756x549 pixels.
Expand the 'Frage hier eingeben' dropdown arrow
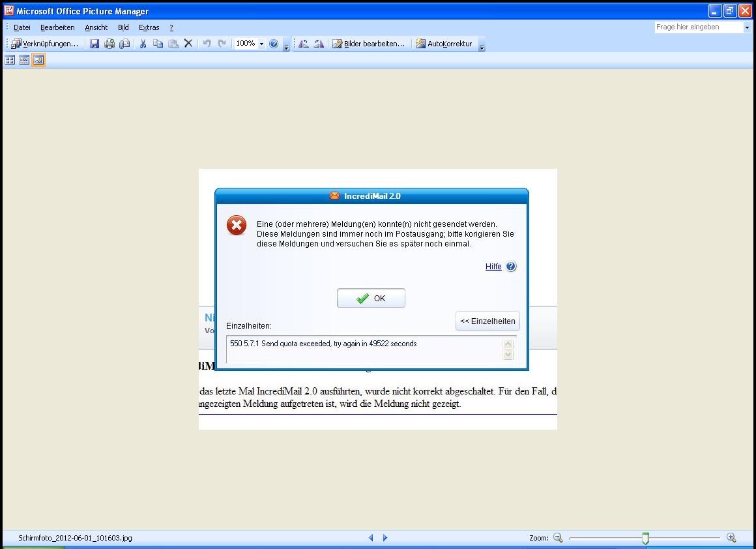[x=747, y=27]
